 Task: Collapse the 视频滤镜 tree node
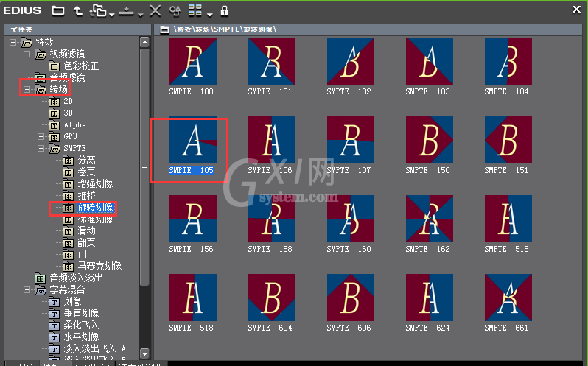coord(27,54)
